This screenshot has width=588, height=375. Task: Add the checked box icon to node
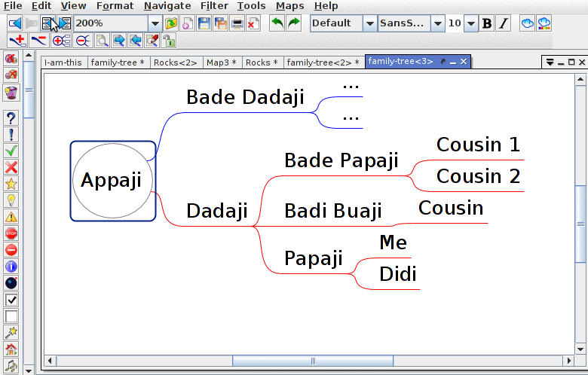(11, 300)
